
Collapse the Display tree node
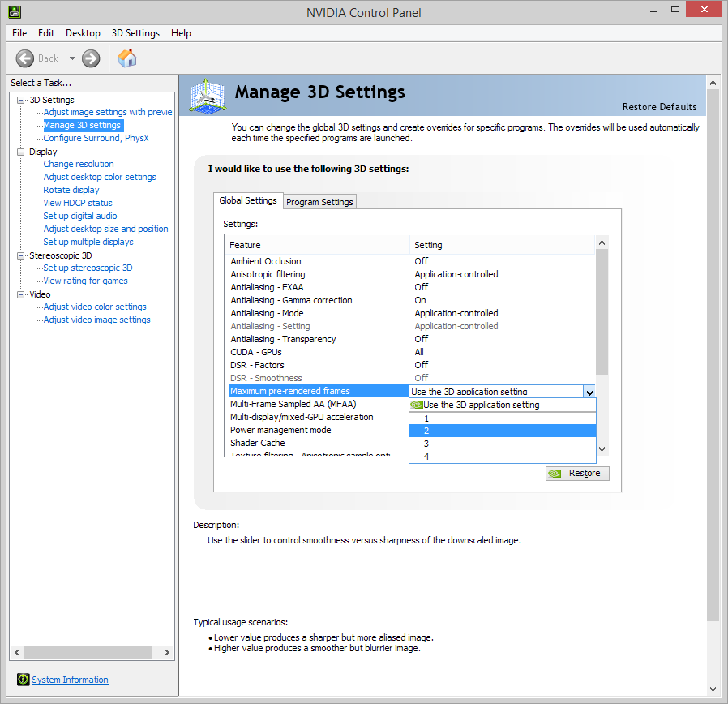pyautogui.click(x=20, y=152)
